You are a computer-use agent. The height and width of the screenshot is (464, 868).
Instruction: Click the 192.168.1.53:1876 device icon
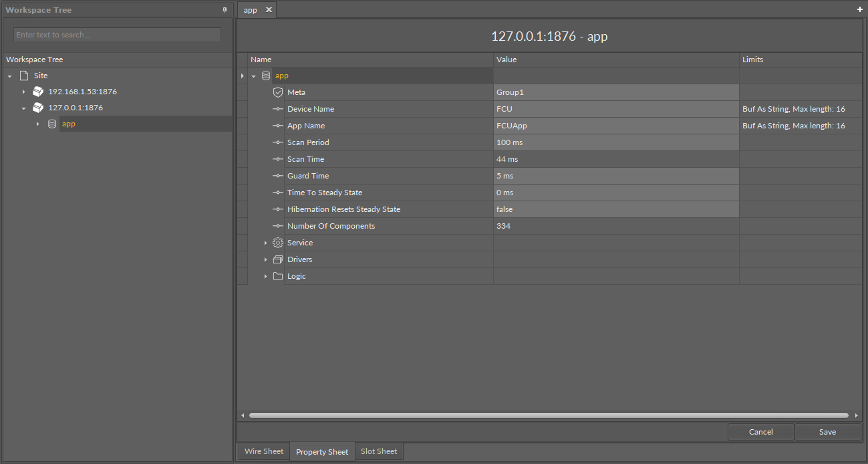(x=38, y=92)
